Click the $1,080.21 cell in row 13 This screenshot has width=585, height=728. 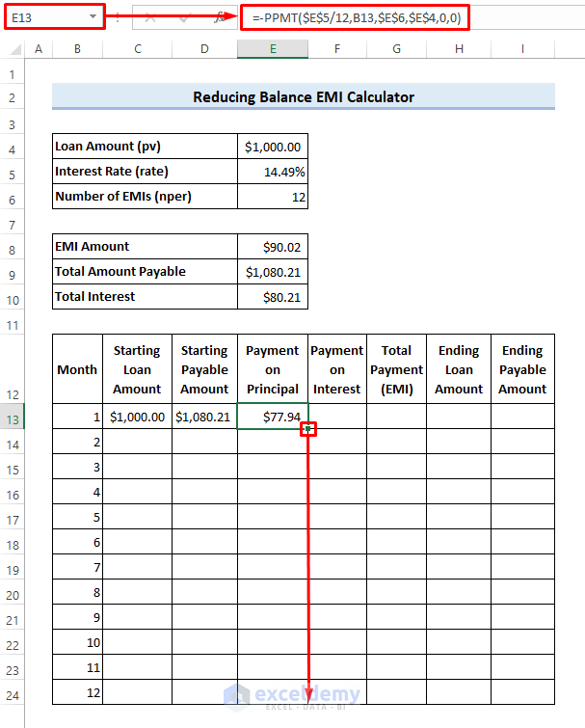coord(204,417)
